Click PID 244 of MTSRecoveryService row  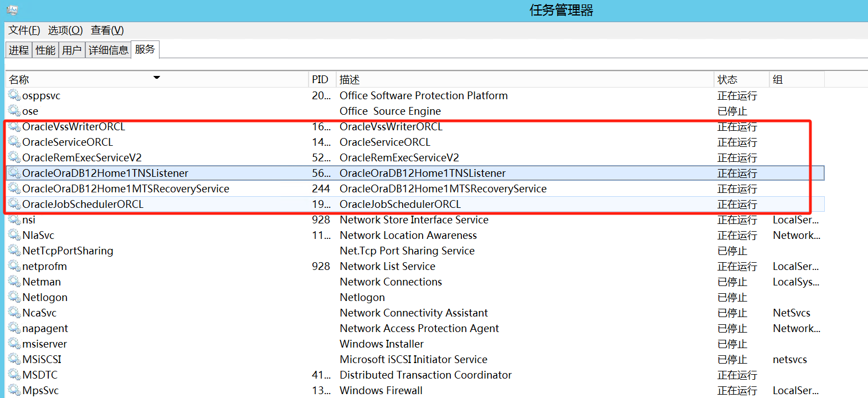[321, 188]
